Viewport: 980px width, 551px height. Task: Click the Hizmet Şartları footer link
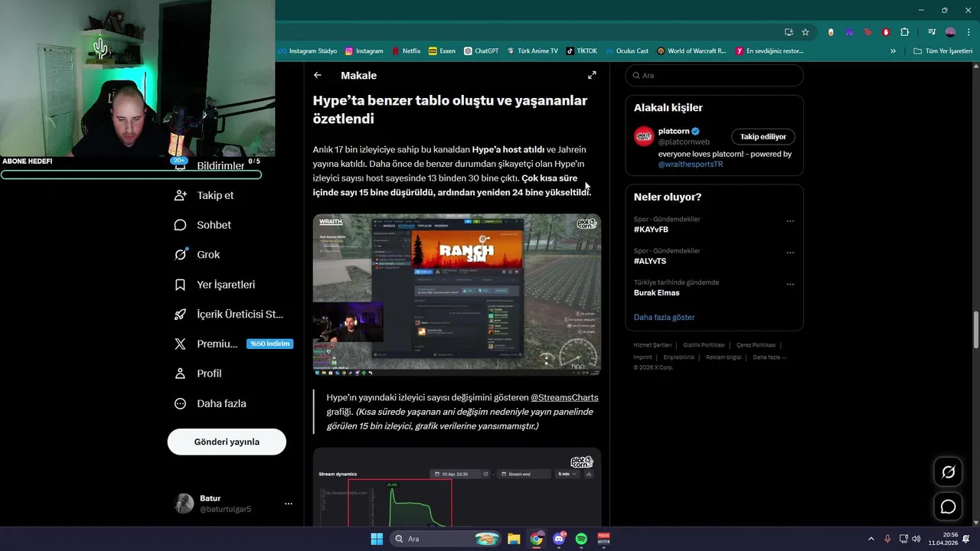pyautogui.click(x=652, y=345)
